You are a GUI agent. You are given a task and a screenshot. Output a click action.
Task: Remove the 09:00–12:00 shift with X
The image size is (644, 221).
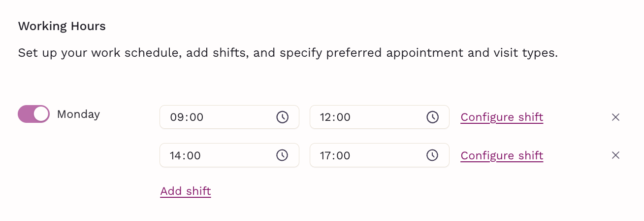(x=615, y=117)
